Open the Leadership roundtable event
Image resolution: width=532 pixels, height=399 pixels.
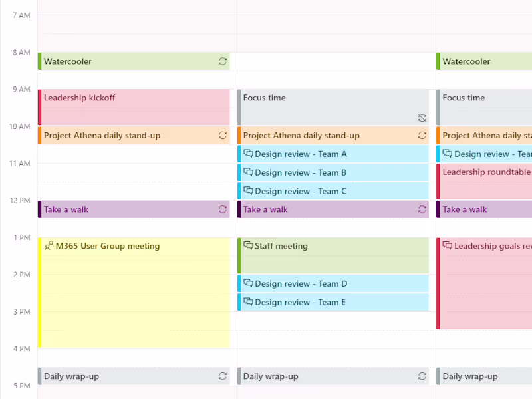(x=486, y=181)
